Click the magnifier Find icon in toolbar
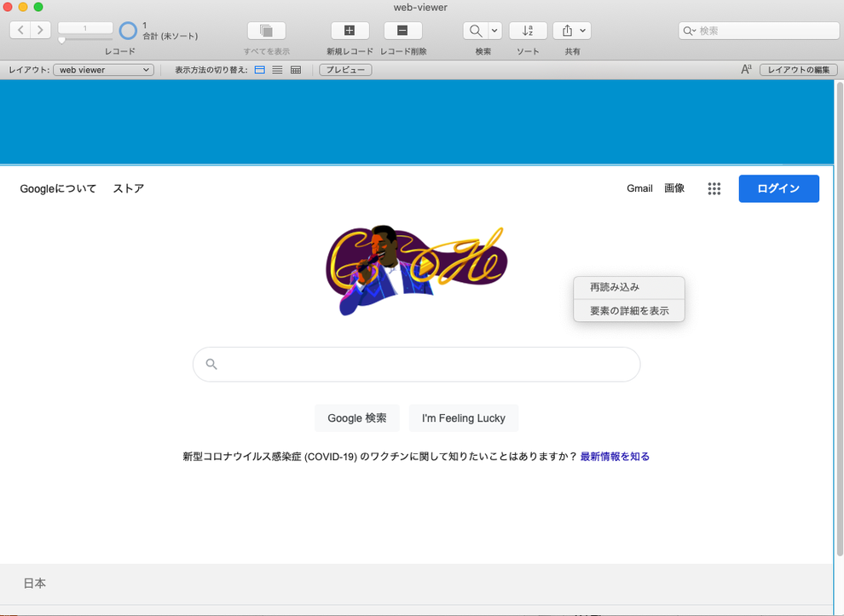 click(476, 31)
